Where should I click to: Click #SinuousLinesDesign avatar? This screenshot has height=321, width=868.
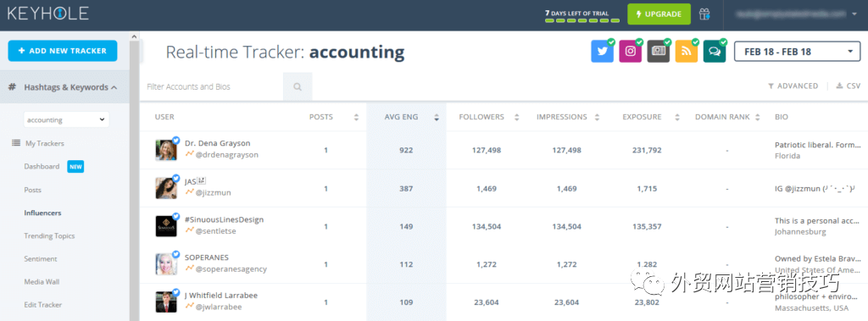click(167, 226)
